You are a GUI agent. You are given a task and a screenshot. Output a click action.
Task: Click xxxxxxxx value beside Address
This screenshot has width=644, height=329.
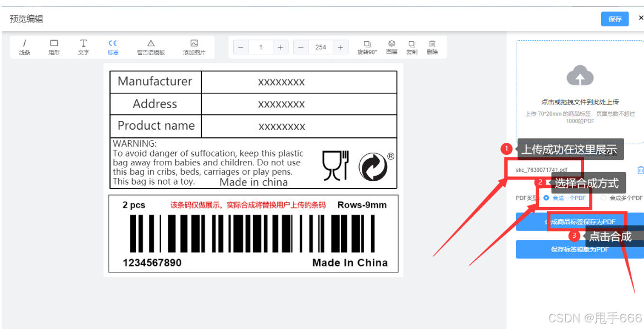(x=282, y=104)
